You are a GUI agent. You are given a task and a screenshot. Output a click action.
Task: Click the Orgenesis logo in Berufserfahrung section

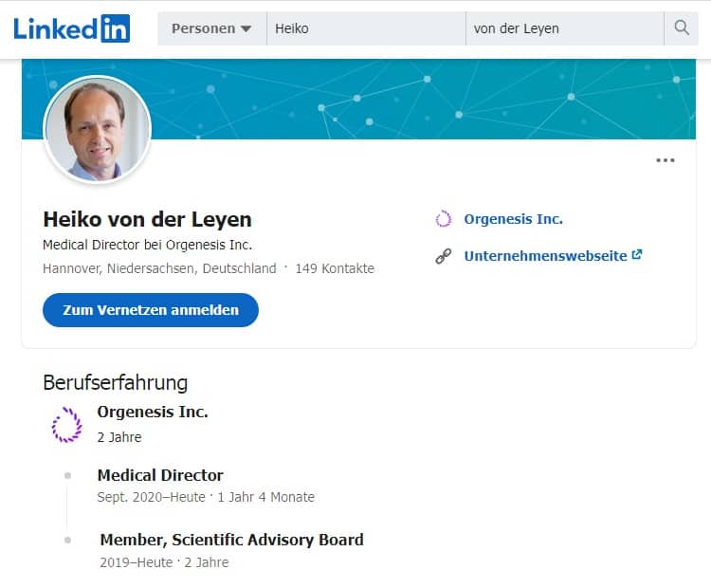(66, 424)
